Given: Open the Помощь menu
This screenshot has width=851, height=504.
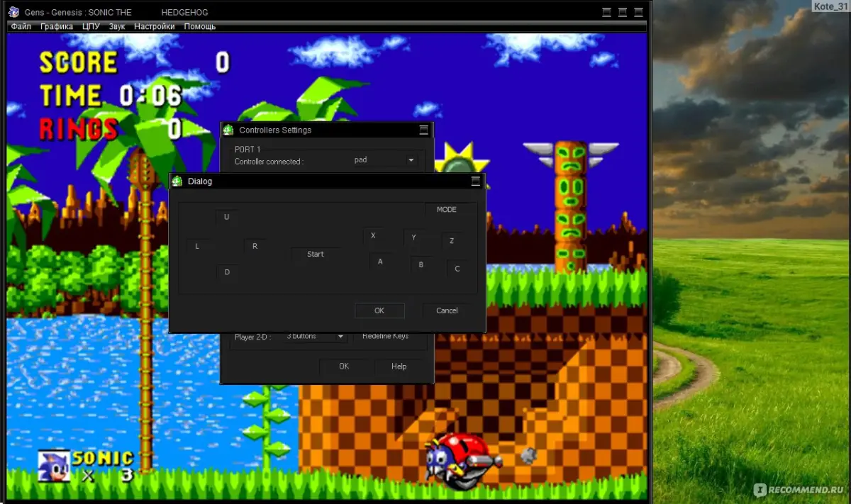Looking at the screenshot, I should (x=200, y=26).
